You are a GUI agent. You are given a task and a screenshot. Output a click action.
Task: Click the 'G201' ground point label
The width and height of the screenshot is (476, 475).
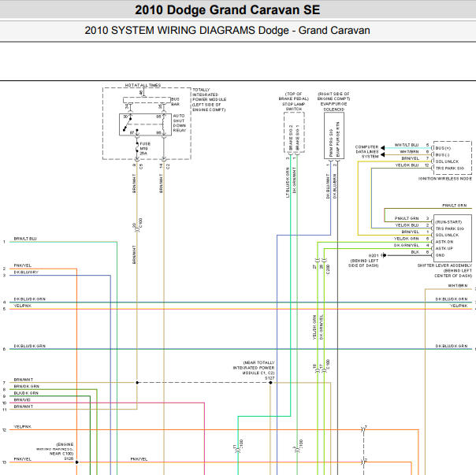coord(374,255)
